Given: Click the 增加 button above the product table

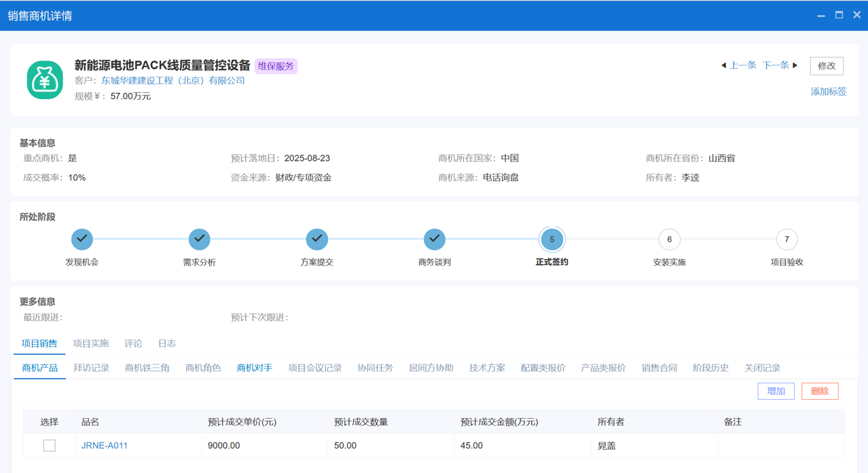Looking at the screenshot, I should click(776, 391).
